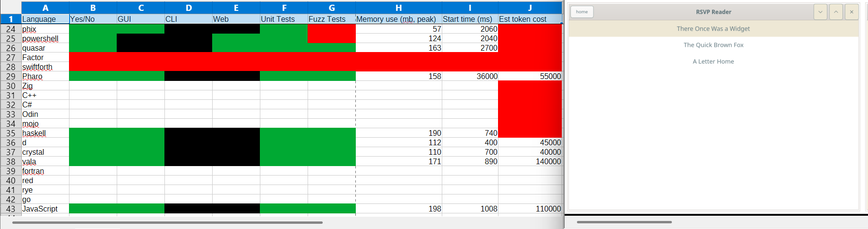Click the start time 1008 cell
This screenshot has width=868, height=229.
pyautogui.click(x=470, y=209)
